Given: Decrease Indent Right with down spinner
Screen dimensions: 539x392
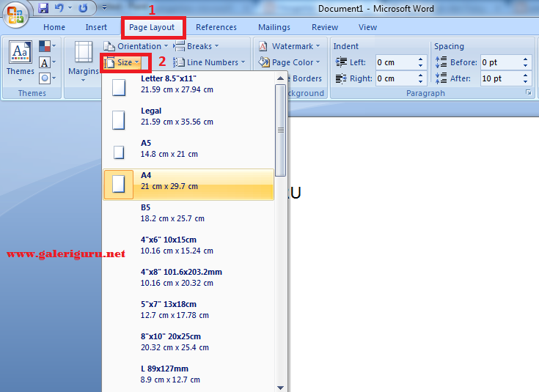Looking at the screenshot, I should (421, 82).
